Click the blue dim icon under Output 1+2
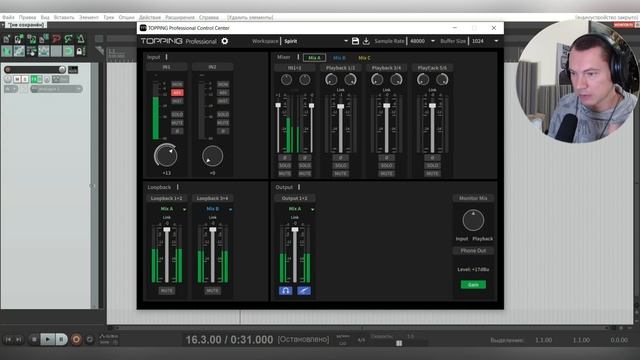The image size is (640, 360). coord(304,291)
